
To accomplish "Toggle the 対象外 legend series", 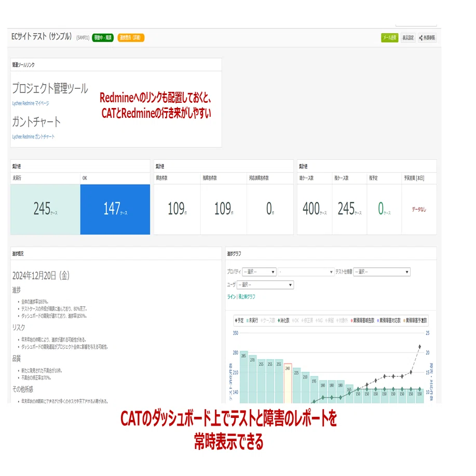I will click(342, 320).
